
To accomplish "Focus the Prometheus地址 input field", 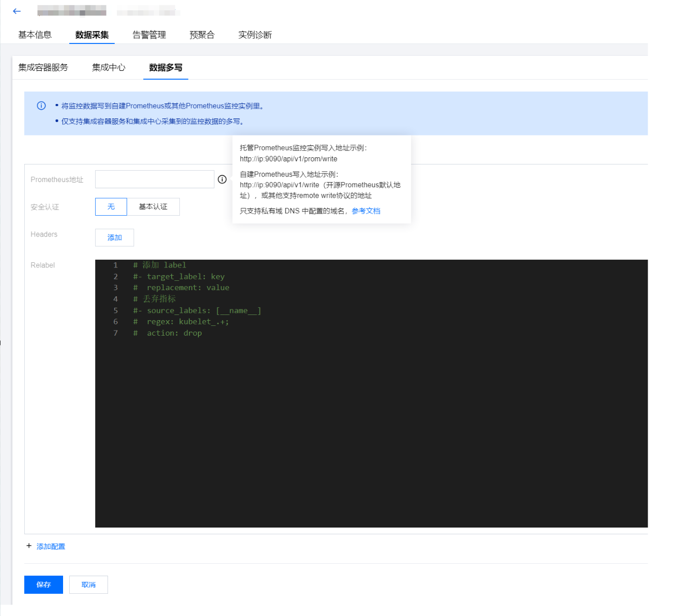I will click(x=155, y=179).
